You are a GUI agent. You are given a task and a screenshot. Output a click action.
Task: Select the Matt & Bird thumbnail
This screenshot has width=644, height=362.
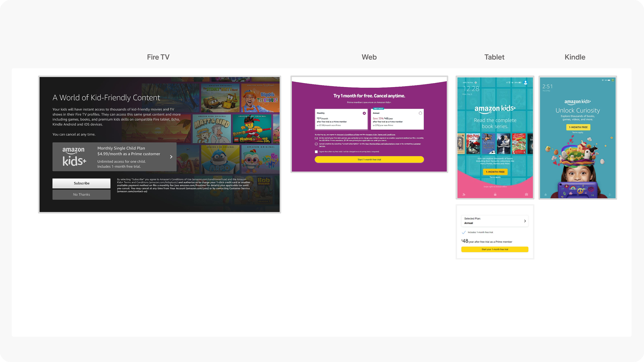(x=212, y=129)
